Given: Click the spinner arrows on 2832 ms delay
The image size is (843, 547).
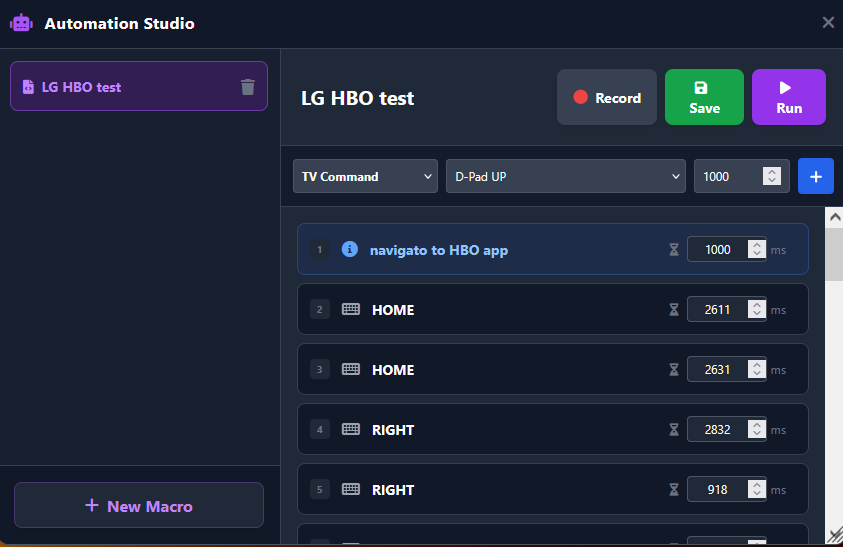Looking at the screenshot, I should pyautogui.click(x=757, y=429).
